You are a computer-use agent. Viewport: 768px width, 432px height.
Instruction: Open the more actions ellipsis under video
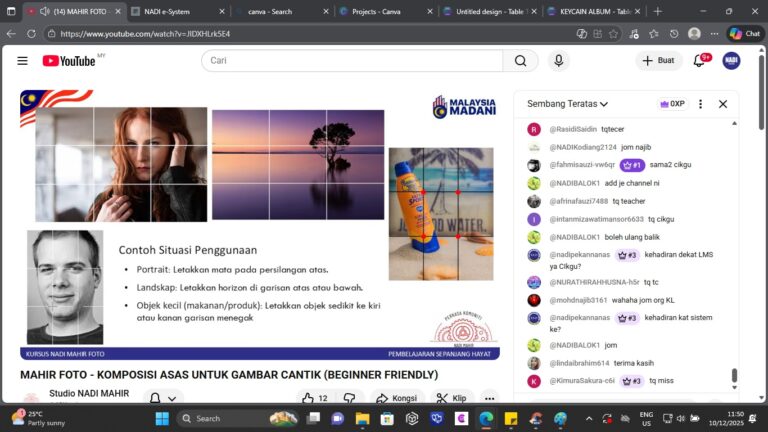click(489, 398)
